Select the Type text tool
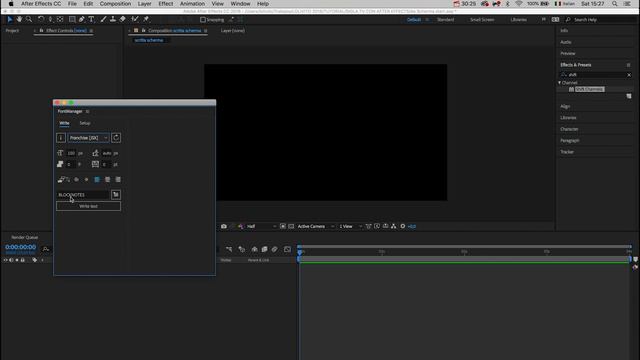640x360 pixels. click(91, 19)
